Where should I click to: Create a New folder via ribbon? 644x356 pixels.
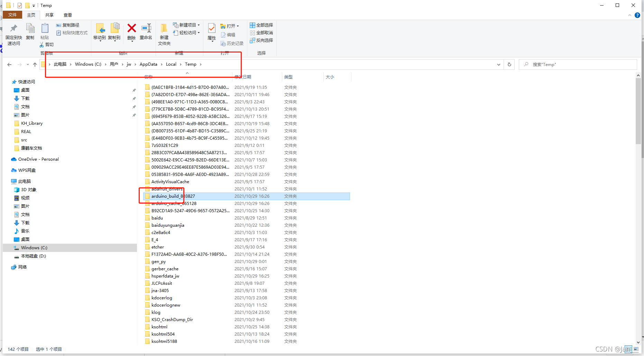point(164,35)
